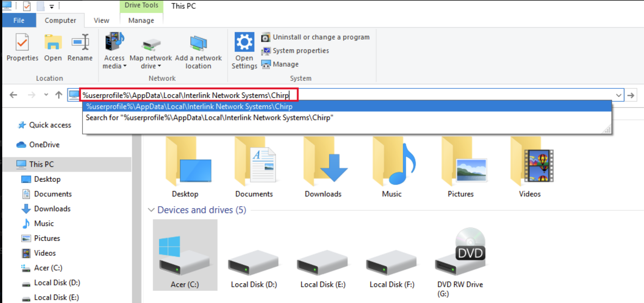Open Downloads in the navigation pane
This screenshot has height=303, width=644.
pos(46,209)
